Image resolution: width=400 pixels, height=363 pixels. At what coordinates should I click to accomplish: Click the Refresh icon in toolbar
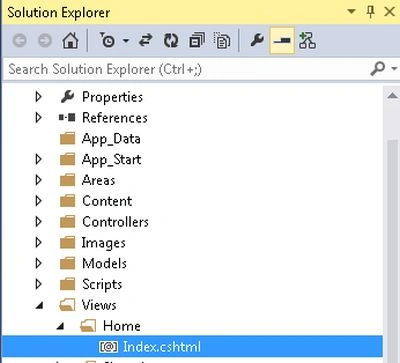pos(171,41)
